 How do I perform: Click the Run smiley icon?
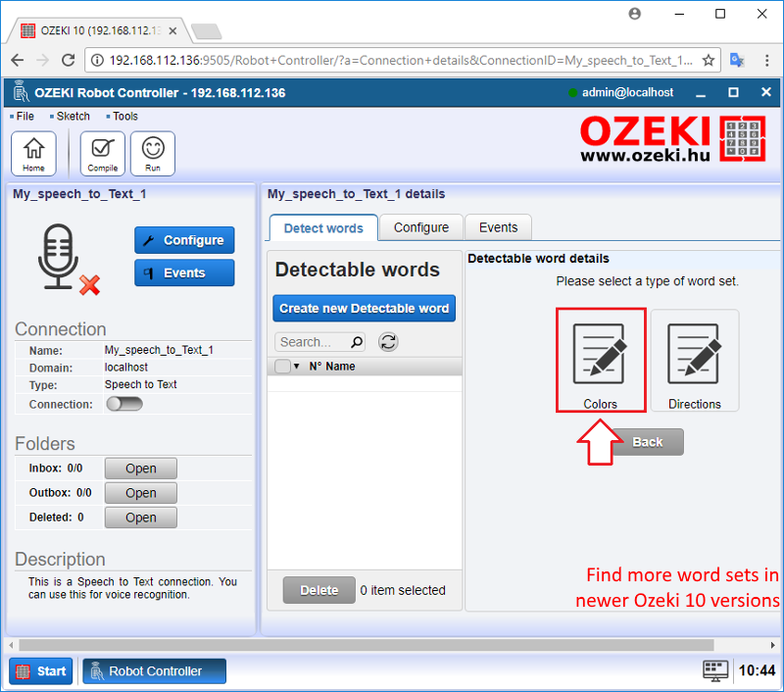(x=153, y=154)
